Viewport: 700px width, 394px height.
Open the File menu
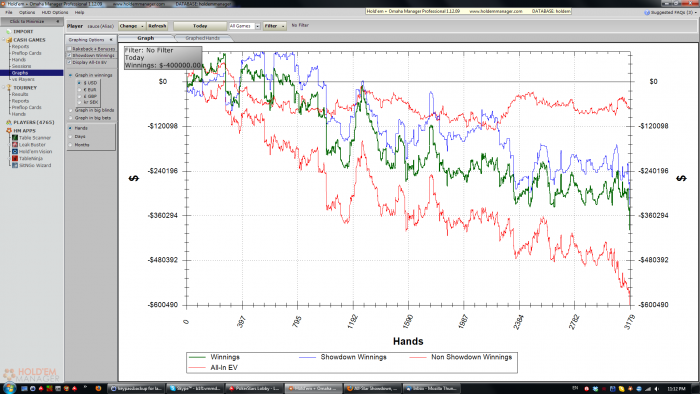pos(9,12)
